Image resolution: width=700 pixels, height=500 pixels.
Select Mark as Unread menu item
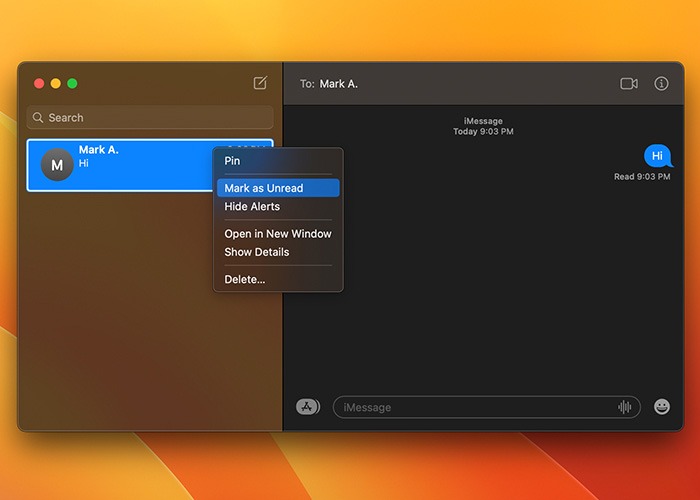click(278, 188)
